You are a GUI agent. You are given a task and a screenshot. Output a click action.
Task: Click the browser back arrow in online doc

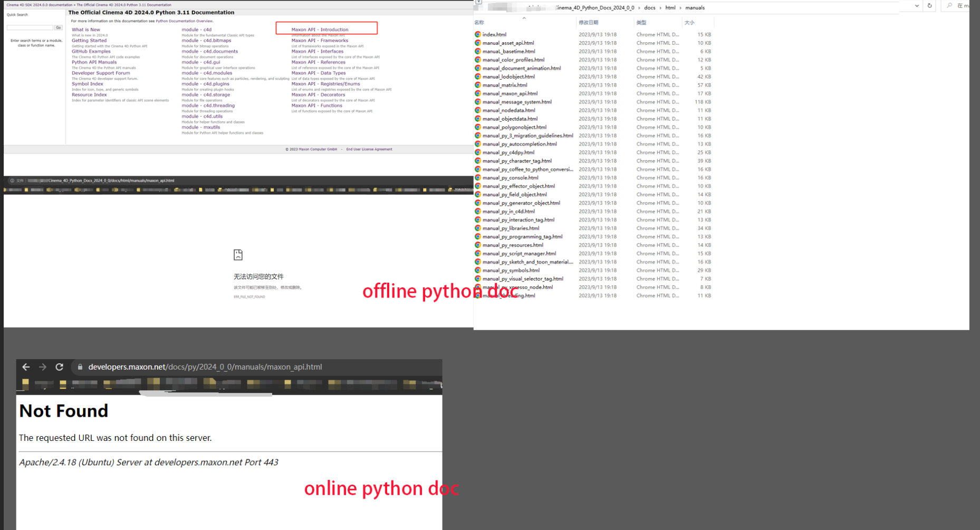point(26,367)
